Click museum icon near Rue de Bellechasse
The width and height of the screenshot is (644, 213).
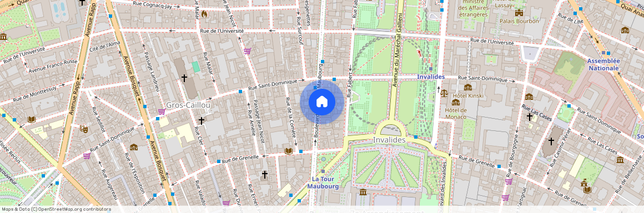pos(620,160)
